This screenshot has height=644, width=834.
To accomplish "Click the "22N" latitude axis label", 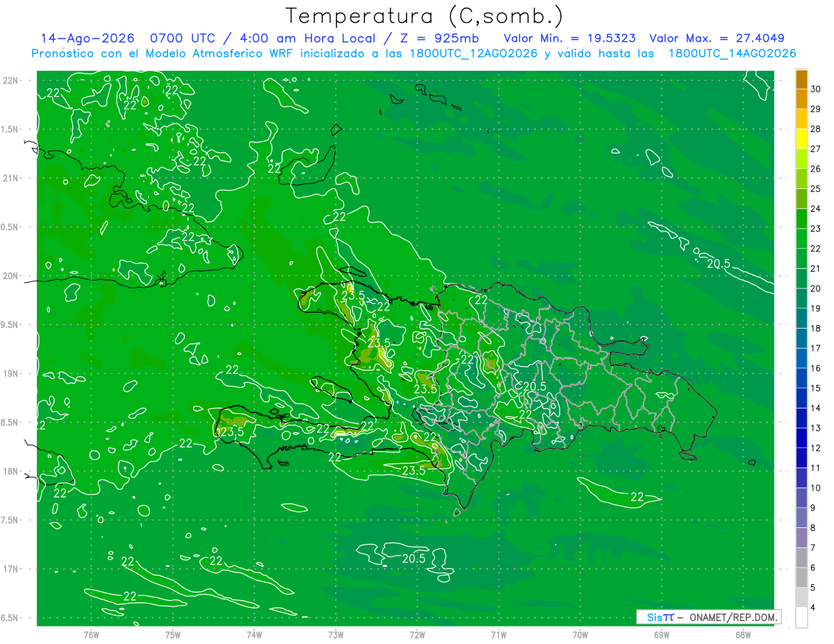I will (x=10, y=80).
